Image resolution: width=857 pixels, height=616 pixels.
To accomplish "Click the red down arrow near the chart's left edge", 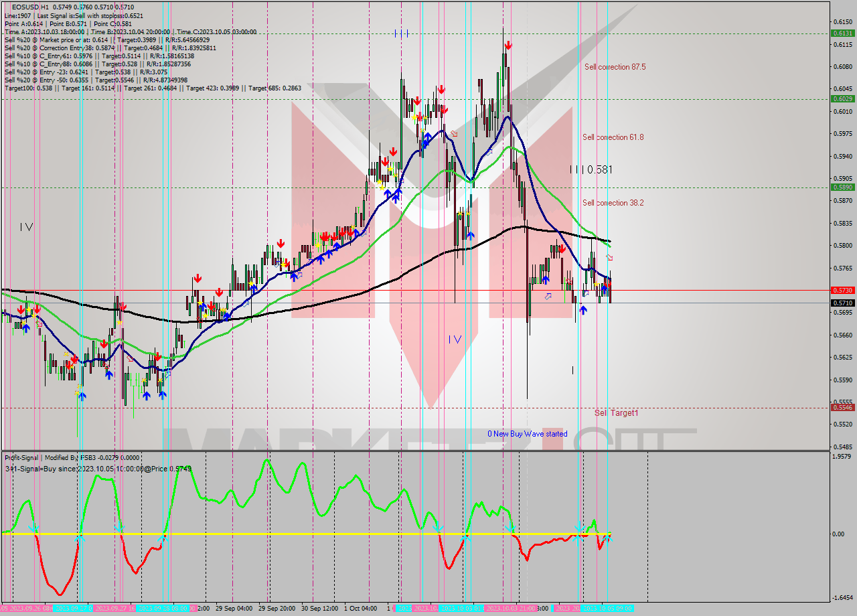I will [x=22, y=308].
